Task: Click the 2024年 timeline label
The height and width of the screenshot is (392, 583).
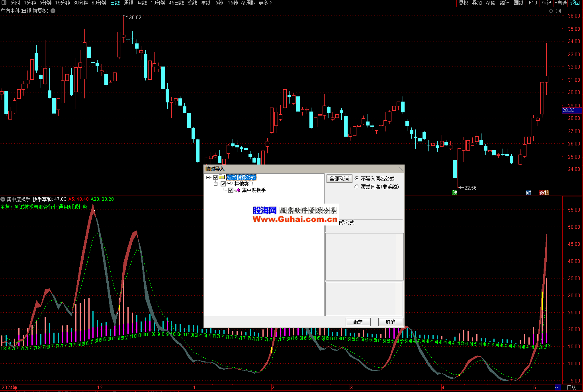Action: (x=10, y=387)
